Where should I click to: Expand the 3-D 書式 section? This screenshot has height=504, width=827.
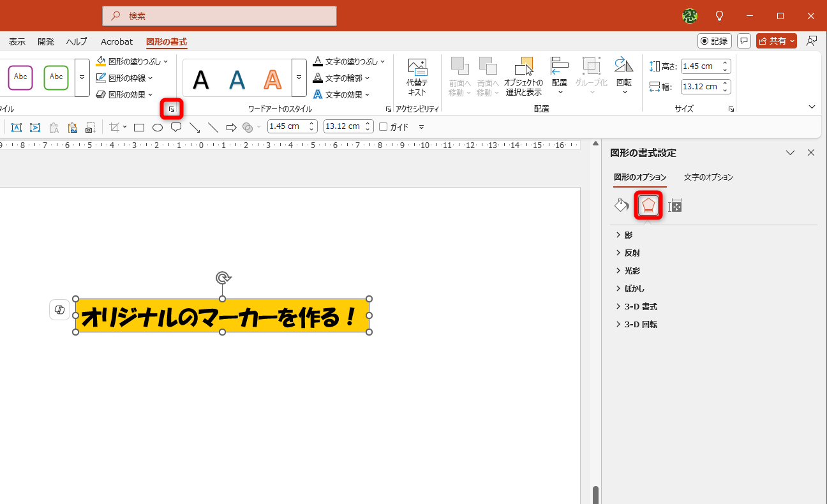pos(639,306)
